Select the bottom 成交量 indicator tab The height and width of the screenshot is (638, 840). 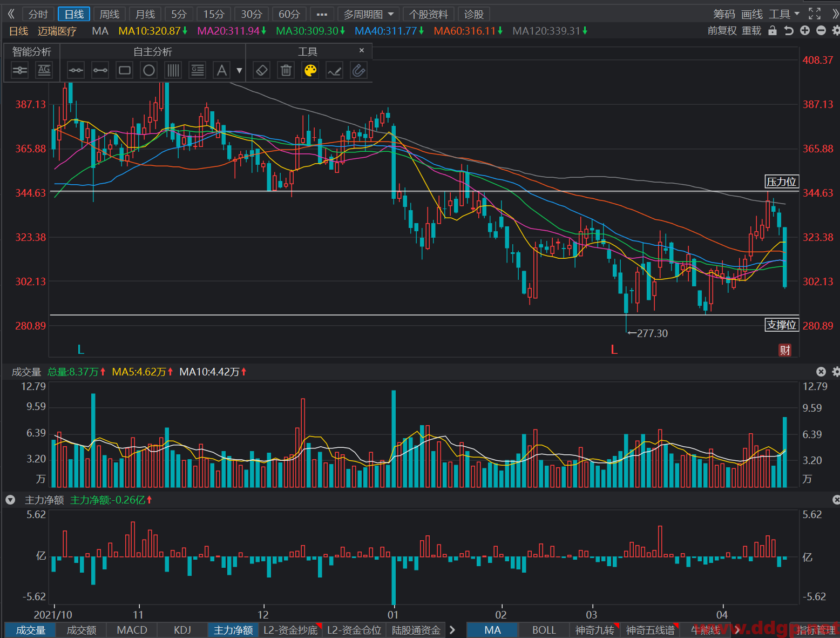[31, 630]
